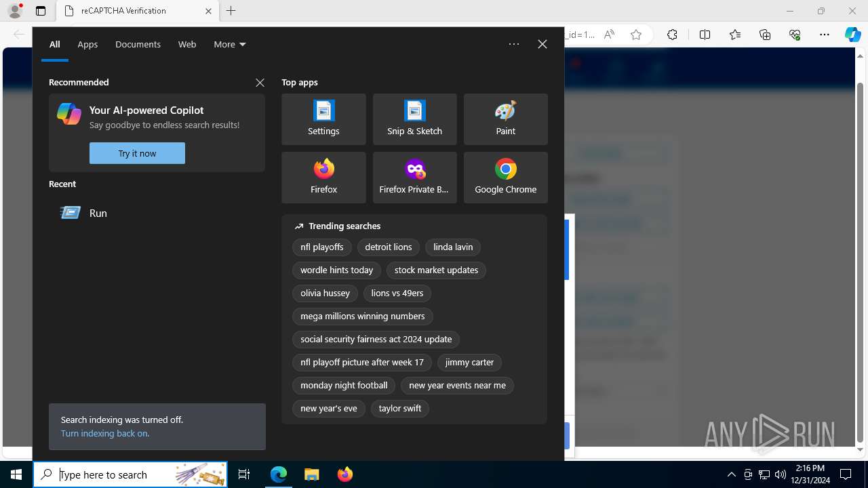Screen dimensions: 868x488
Task: Dismiss the Recommended section
Action: (x=260, y=83)
